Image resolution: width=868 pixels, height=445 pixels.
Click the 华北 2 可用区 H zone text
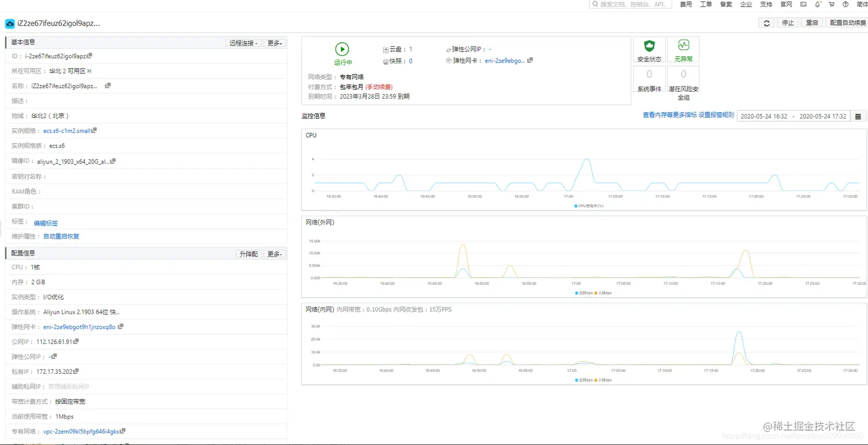pyautogui.click(x=70, y=71)
